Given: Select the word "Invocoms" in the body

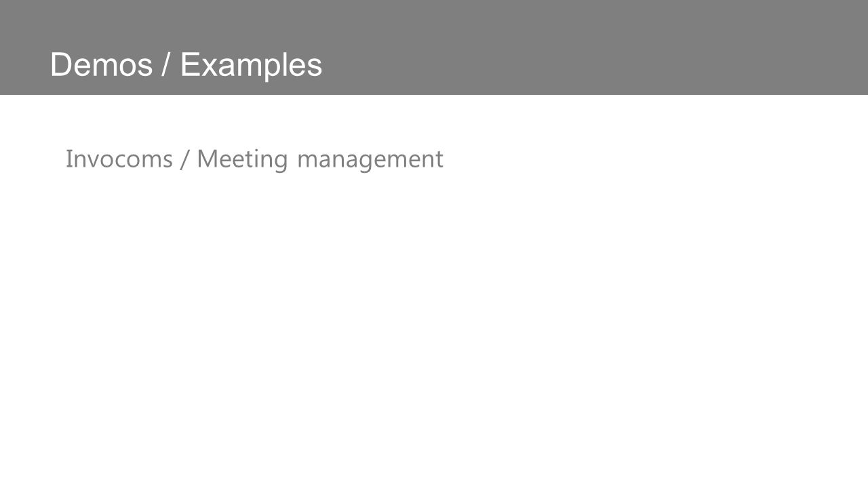Looking at the screenshot, I should 119,159.
